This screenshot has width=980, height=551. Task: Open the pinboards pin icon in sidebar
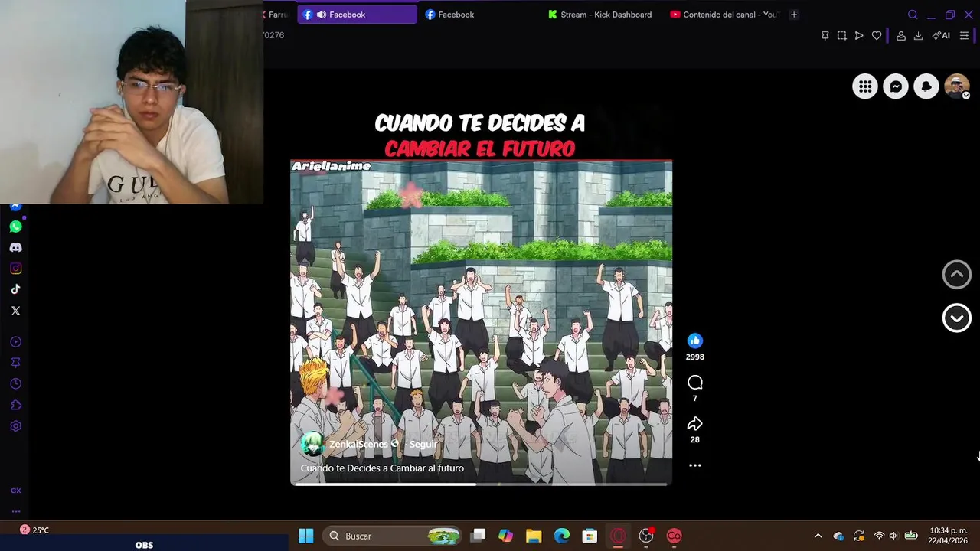(15, 363)
